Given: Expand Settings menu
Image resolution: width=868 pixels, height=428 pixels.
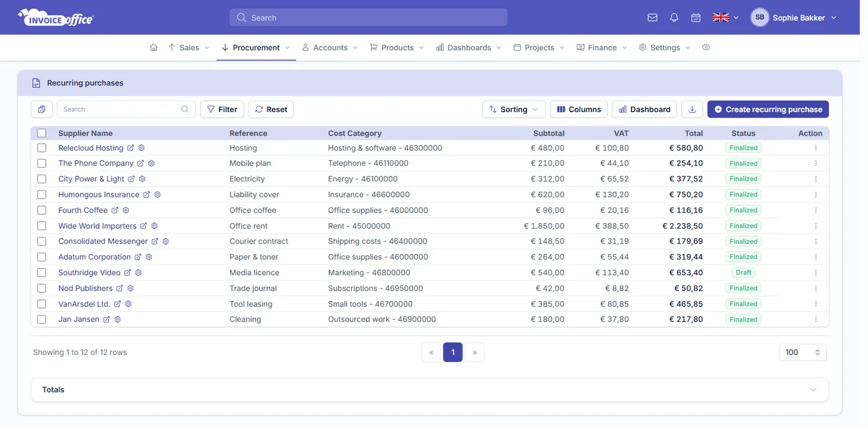Looking at the screenshot, I should click(665, 48).
